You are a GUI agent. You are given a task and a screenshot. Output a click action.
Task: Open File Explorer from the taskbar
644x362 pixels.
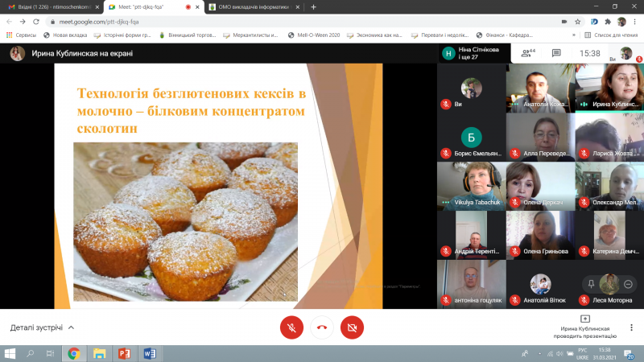(99, 353)
